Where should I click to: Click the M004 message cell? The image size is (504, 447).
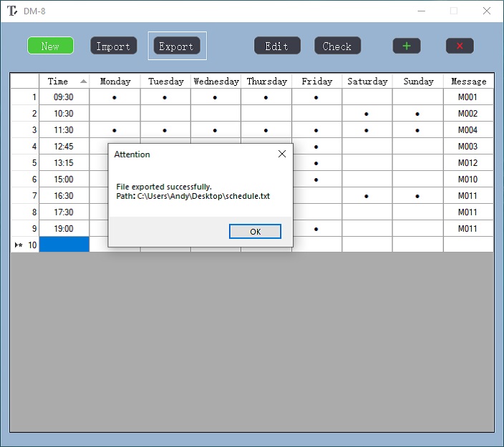[468, 130]
